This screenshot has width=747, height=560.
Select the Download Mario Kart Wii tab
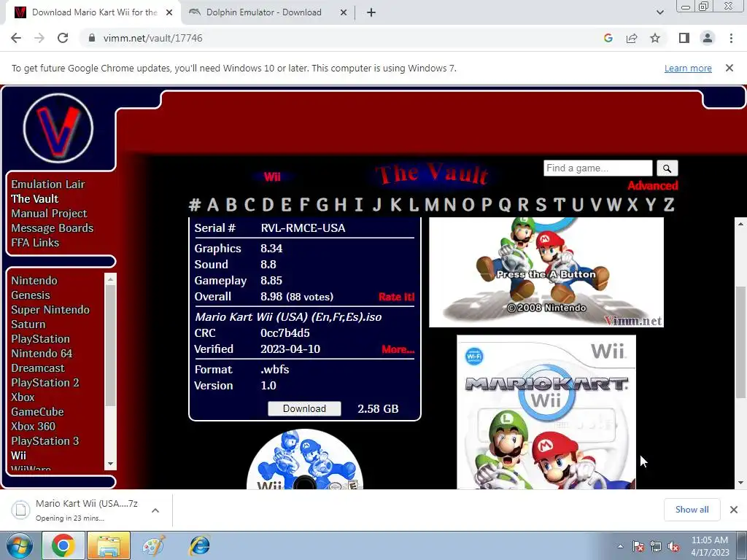pyautogui.click(x=94, y=12)
